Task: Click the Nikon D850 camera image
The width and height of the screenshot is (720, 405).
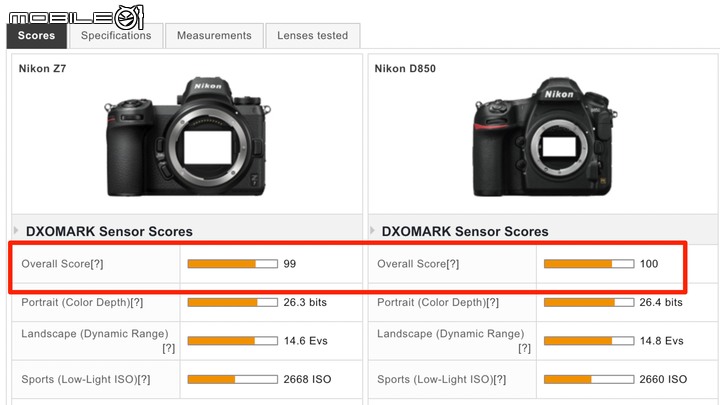Action: click(x=545, y=137)
